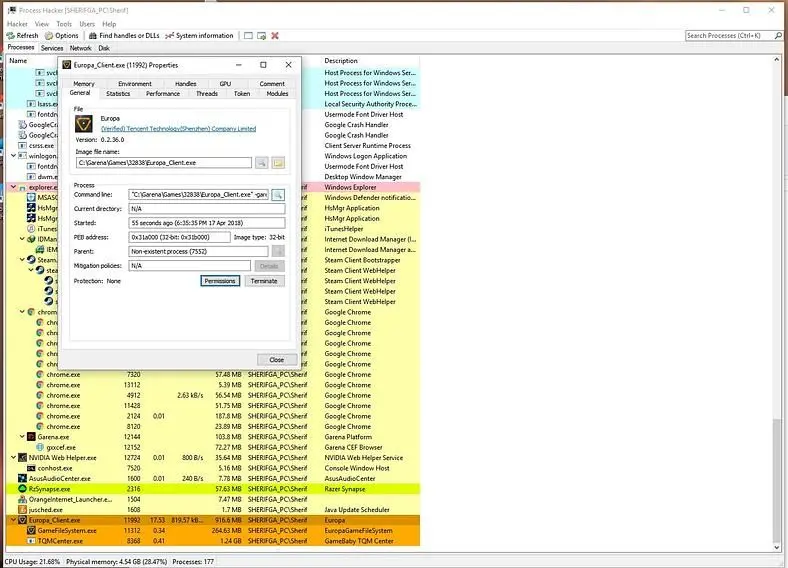Collapse the NVIDIA Web Helper.exe tree
The image size is (788, 568).
click(x=14, y=457)
